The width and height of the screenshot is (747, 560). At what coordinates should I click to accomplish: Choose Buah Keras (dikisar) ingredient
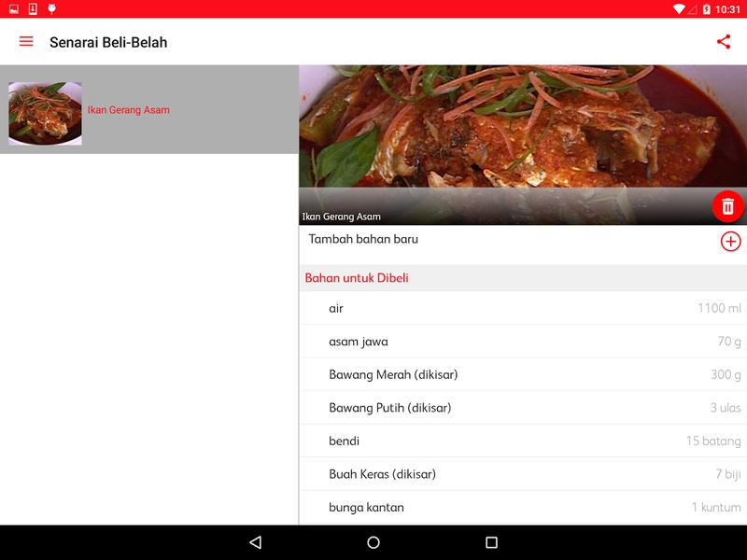coord(523,474)
